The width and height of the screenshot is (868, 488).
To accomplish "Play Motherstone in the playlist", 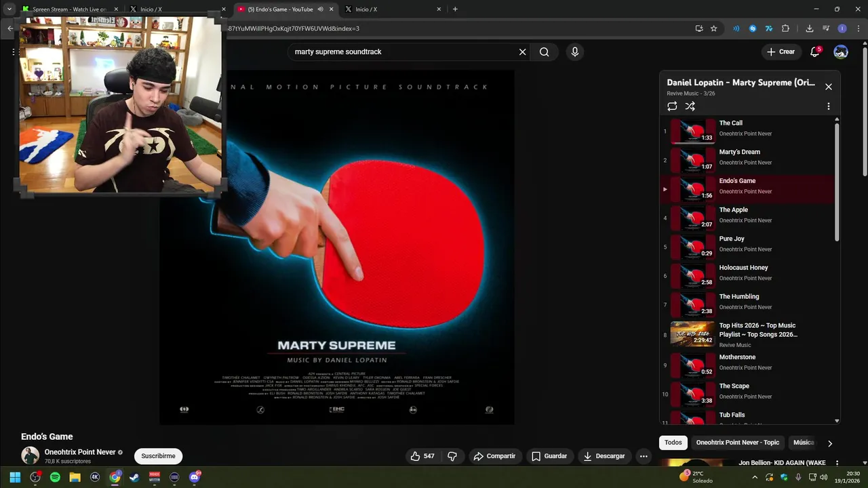I will [x=747, y=365].
